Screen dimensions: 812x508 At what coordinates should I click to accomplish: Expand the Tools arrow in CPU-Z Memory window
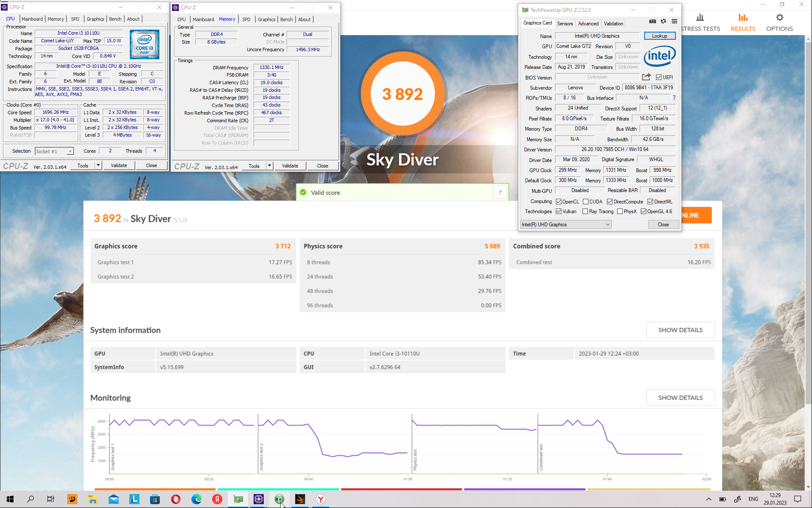(x=269, y=166)
